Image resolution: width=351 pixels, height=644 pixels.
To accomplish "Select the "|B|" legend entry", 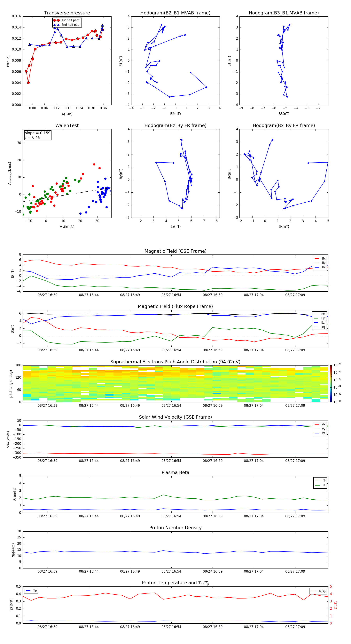I will (320, 327).
